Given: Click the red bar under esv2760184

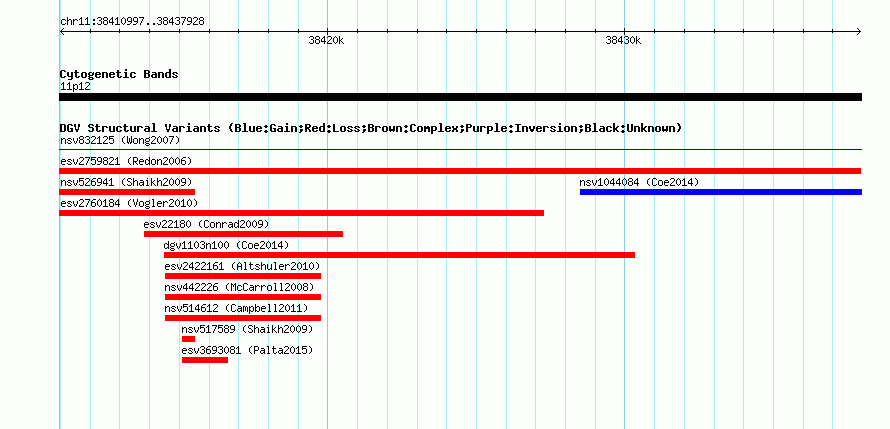Looking at the screenshot, I should 301,213.
